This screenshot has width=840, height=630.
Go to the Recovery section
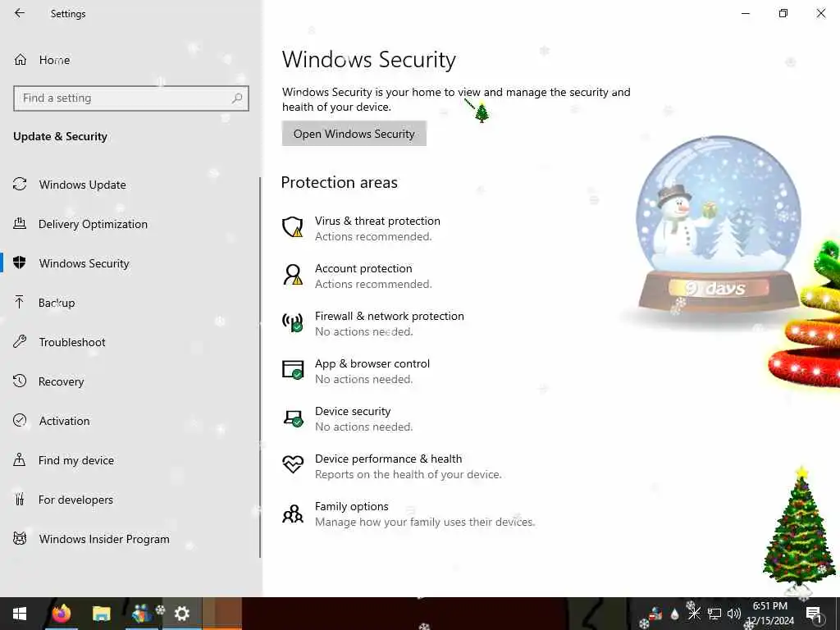(48, 381)
